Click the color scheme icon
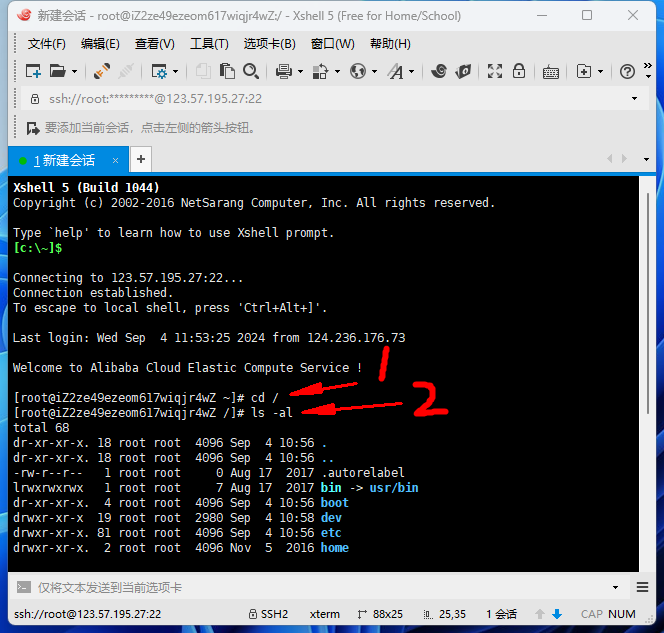The width and height of the screenshot is (664, 633). 320,71
